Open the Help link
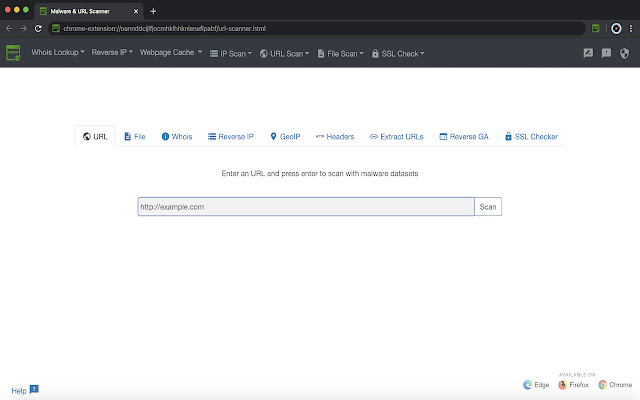This screenshot has height=400, width=640. (19, 390)
